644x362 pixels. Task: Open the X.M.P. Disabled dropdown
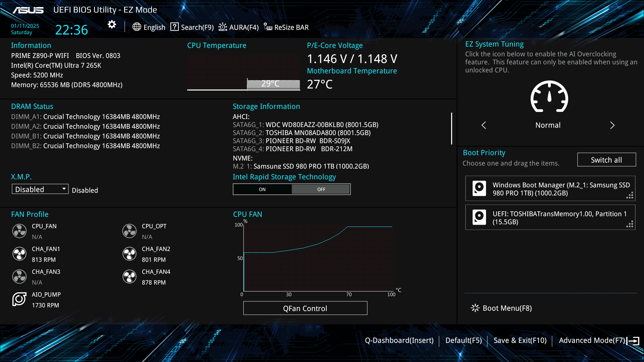40,189
